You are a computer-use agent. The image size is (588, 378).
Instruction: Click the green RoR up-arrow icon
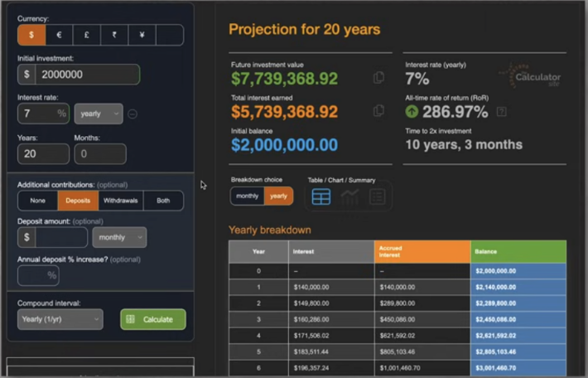point(412,111)
